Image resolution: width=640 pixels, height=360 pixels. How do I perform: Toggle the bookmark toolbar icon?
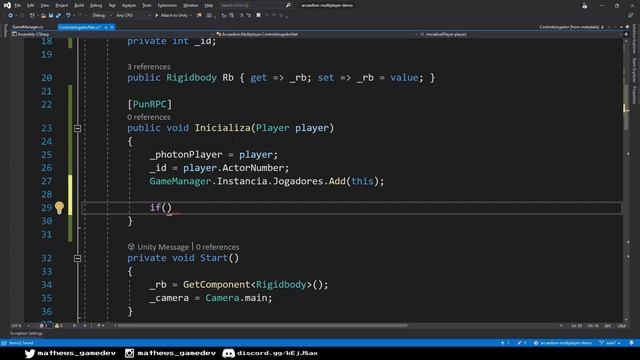pos(258,16)
